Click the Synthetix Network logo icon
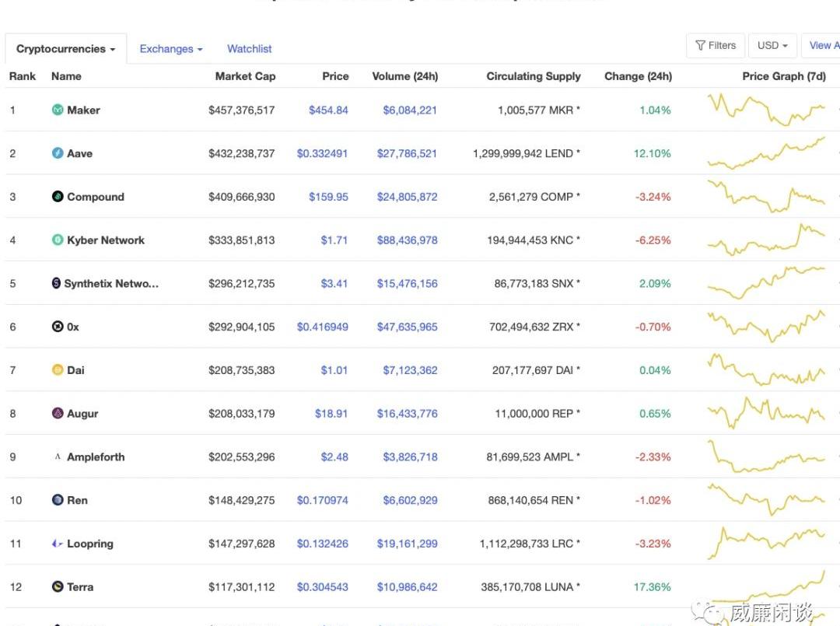 point(56,283)
